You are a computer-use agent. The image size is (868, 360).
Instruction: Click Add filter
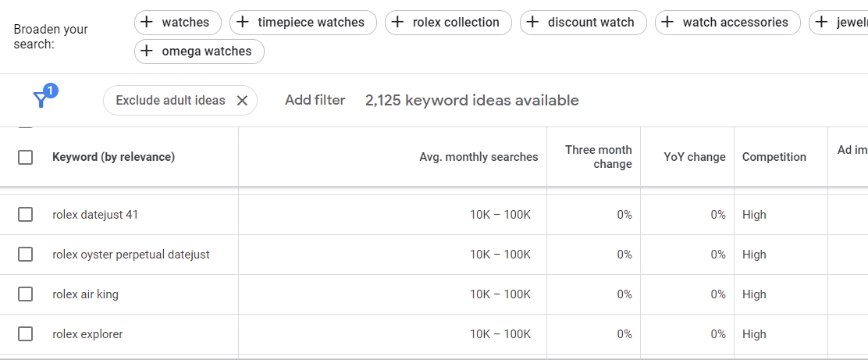315,100
